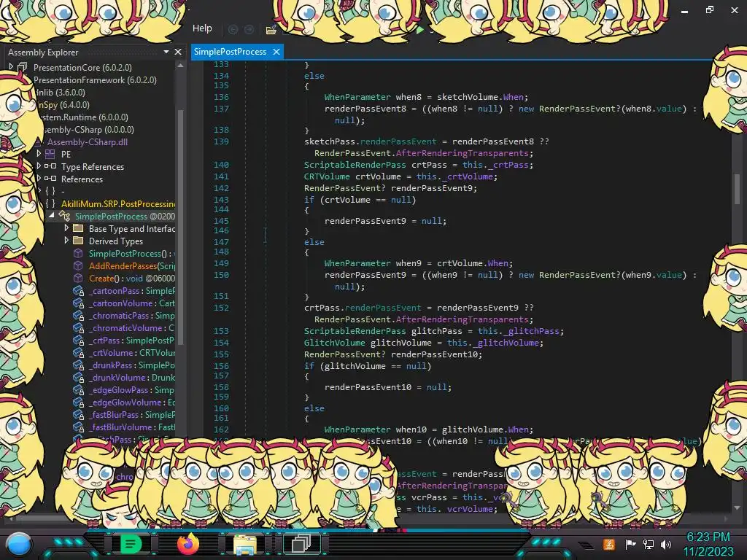Click the SimplePostProcess class icon in the tree

pyautogui.click(x=64, y=216)
